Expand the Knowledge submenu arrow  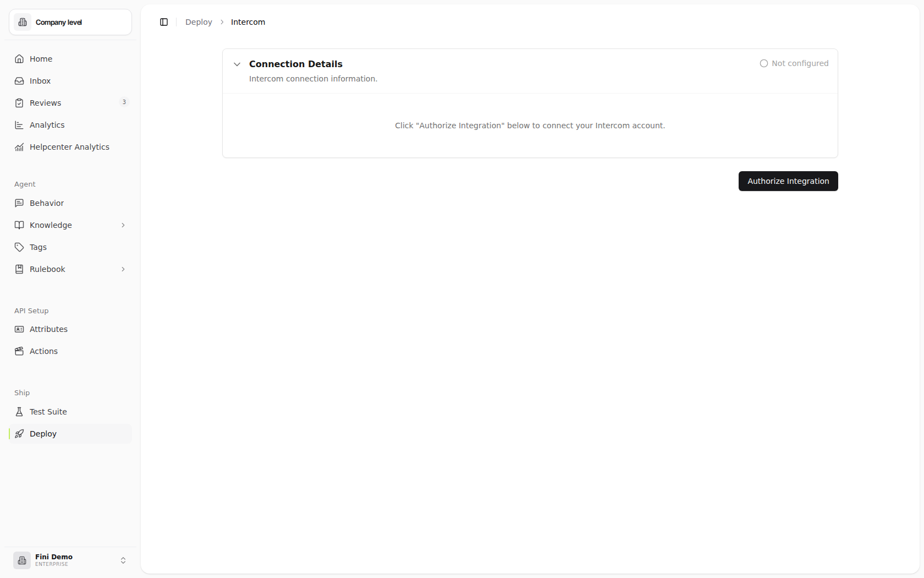click(123, 225)
